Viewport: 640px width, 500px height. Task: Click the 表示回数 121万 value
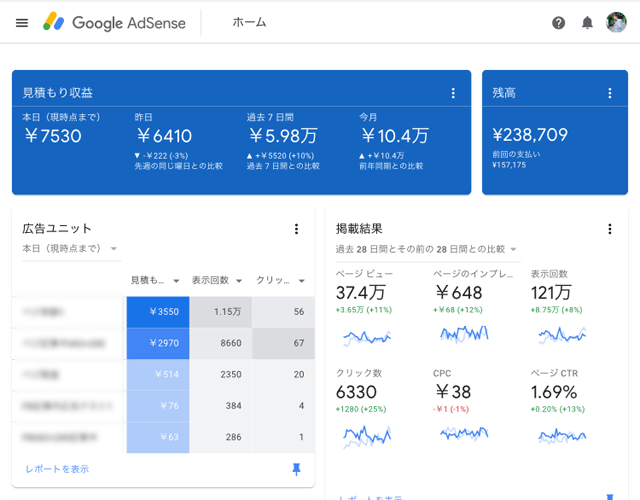coord(551,293)
